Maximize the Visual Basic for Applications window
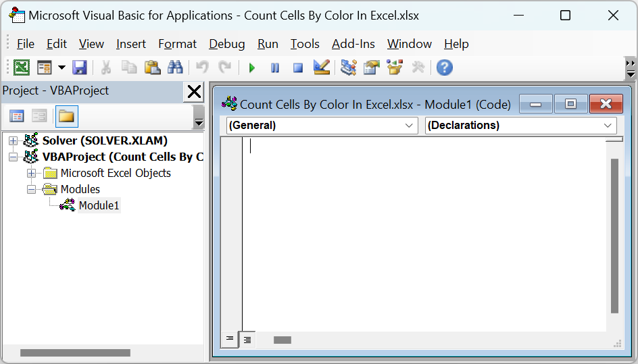 [565, 16]
